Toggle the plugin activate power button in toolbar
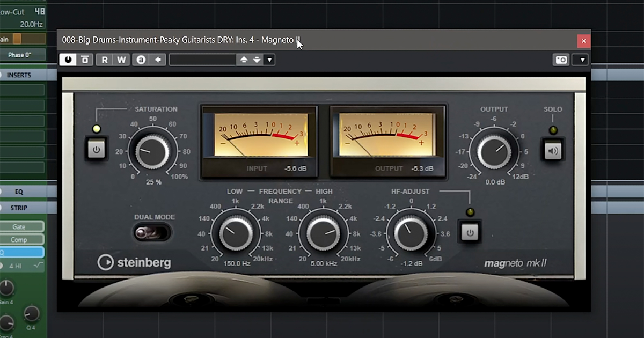644x338 pixels. click(68, 60)
